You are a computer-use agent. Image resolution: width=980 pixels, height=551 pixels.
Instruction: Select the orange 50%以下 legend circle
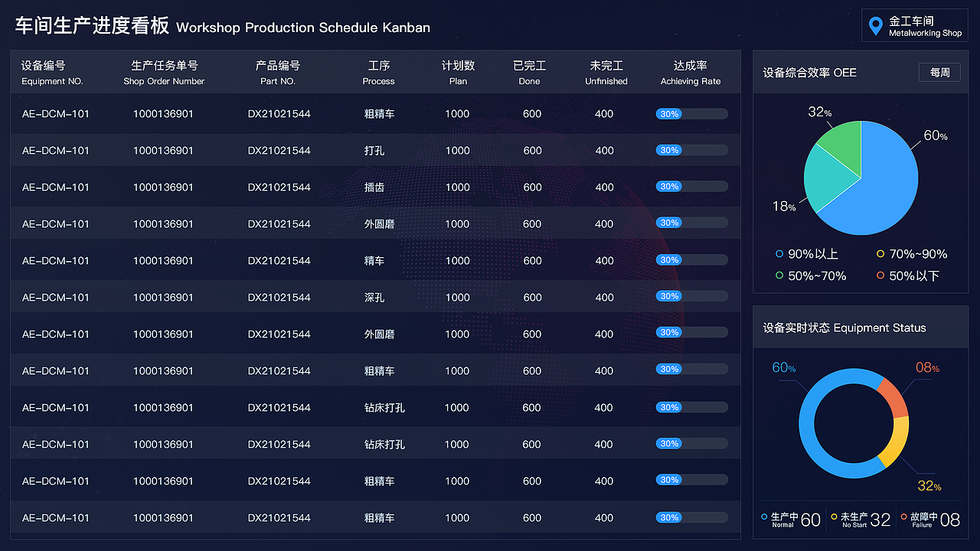(880, 275)
